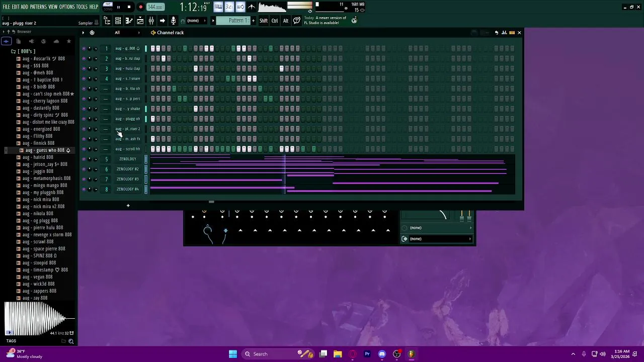Toggle first step of aug - s..! snare row
Viewport: 644px width, 362px height.
pos(153,79)
